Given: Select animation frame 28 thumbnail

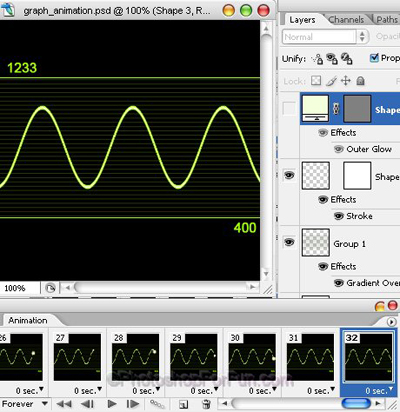Looking at the screenshot, I should 136,357.
